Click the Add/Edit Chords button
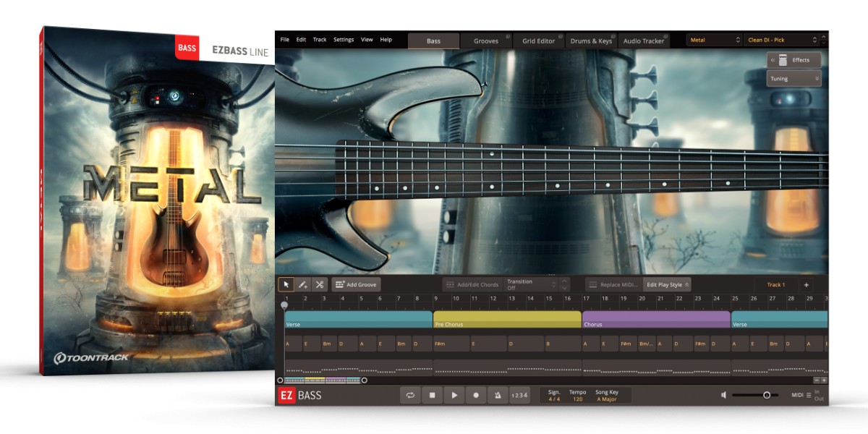Image resolution: width=868 pixels, height=434 pixels. pyautogui.click(x=472, y=285)
